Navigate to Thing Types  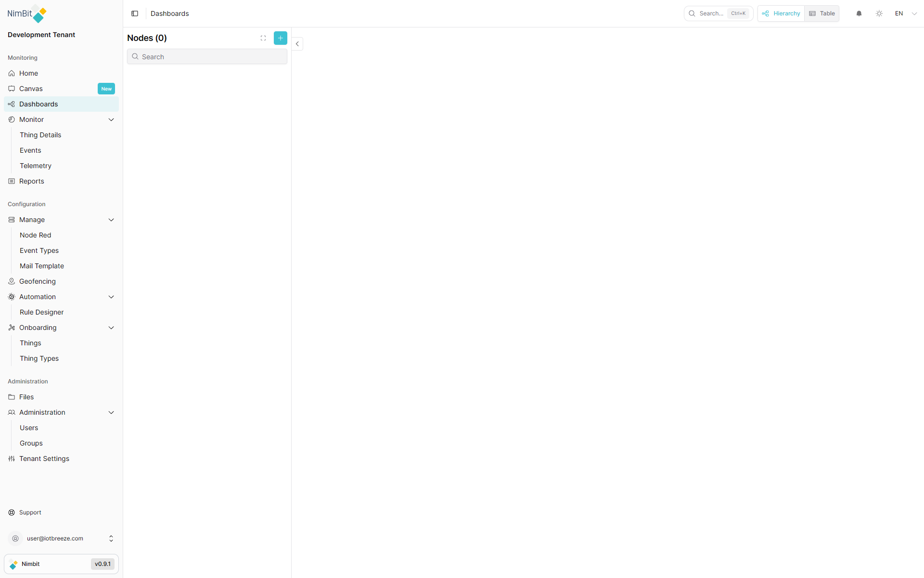click(39, 358)
